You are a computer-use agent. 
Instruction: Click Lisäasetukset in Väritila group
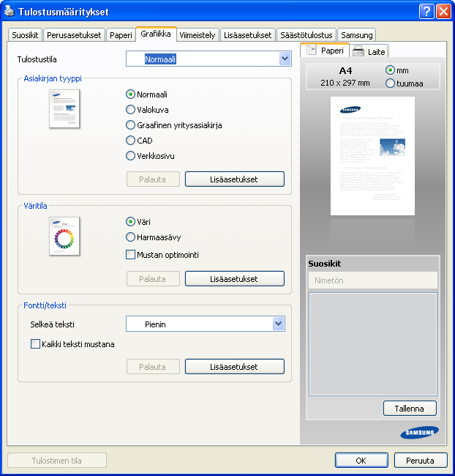235,279
